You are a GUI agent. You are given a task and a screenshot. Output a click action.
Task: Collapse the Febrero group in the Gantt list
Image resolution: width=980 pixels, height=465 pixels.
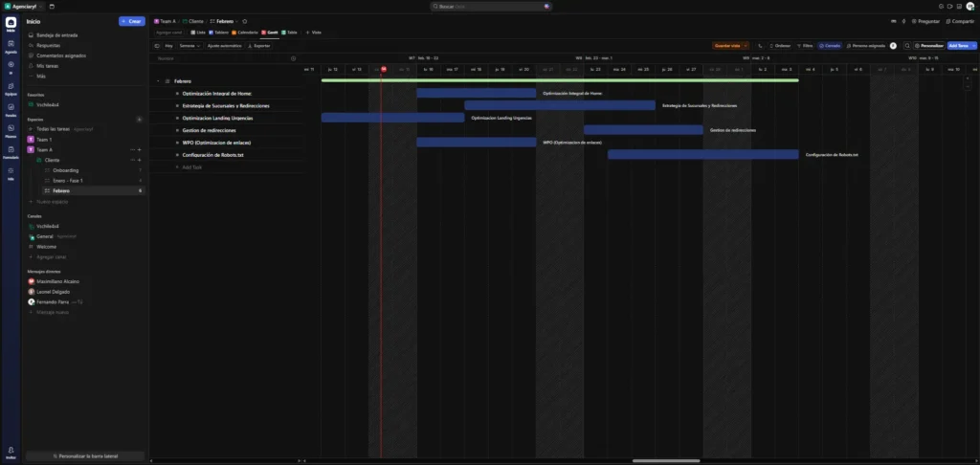[158, 81]
